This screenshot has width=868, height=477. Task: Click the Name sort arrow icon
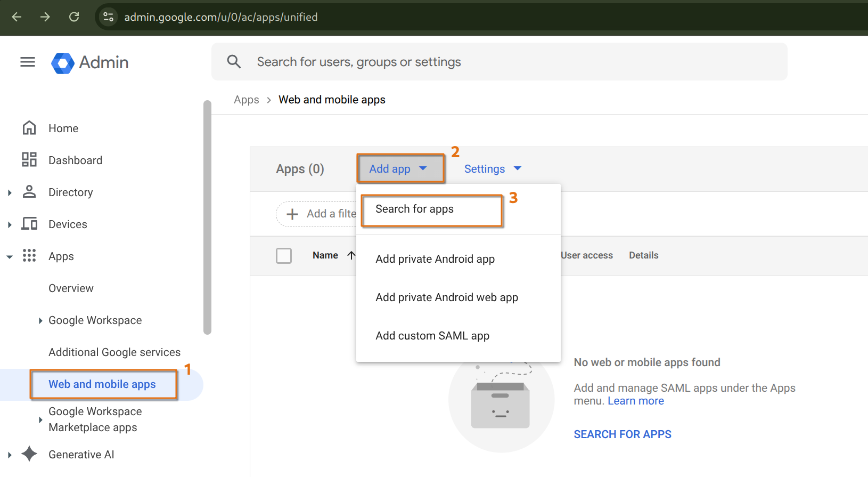click(x=351, y=255)
